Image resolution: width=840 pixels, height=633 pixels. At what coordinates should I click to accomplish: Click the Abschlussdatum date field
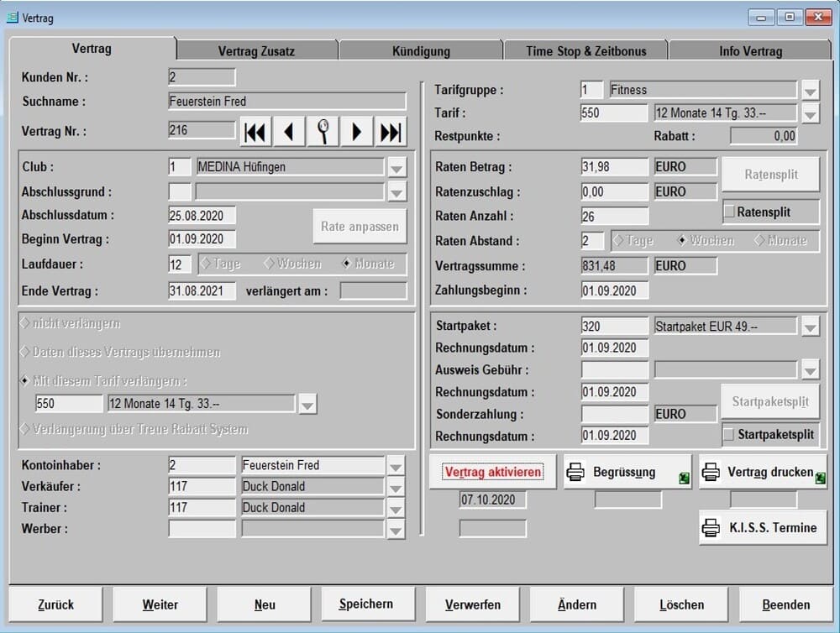point(202,216)
